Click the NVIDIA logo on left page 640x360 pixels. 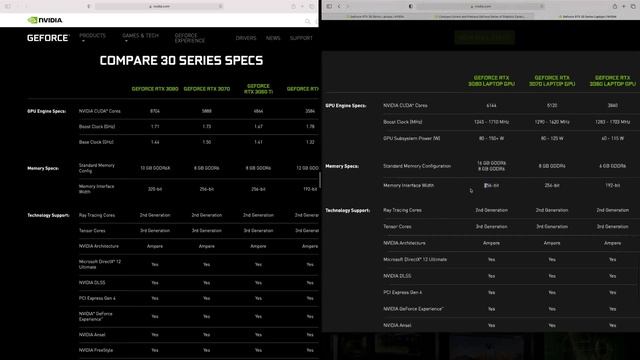click(x=45, y=20)
